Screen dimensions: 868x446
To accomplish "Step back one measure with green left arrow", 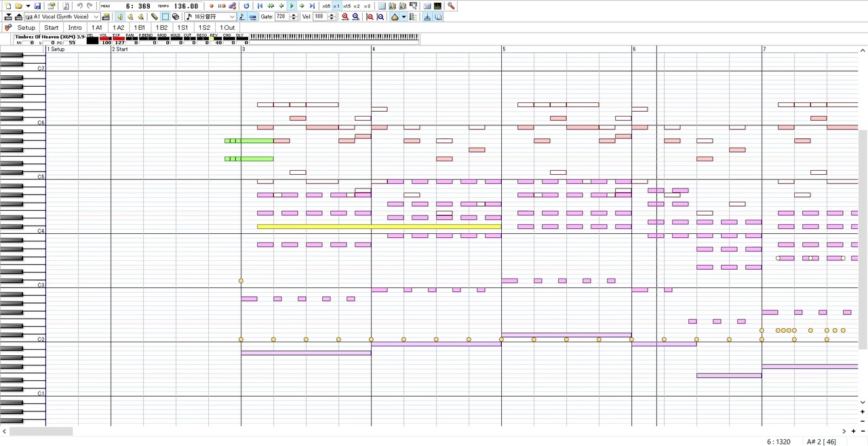I will [281, 6].
